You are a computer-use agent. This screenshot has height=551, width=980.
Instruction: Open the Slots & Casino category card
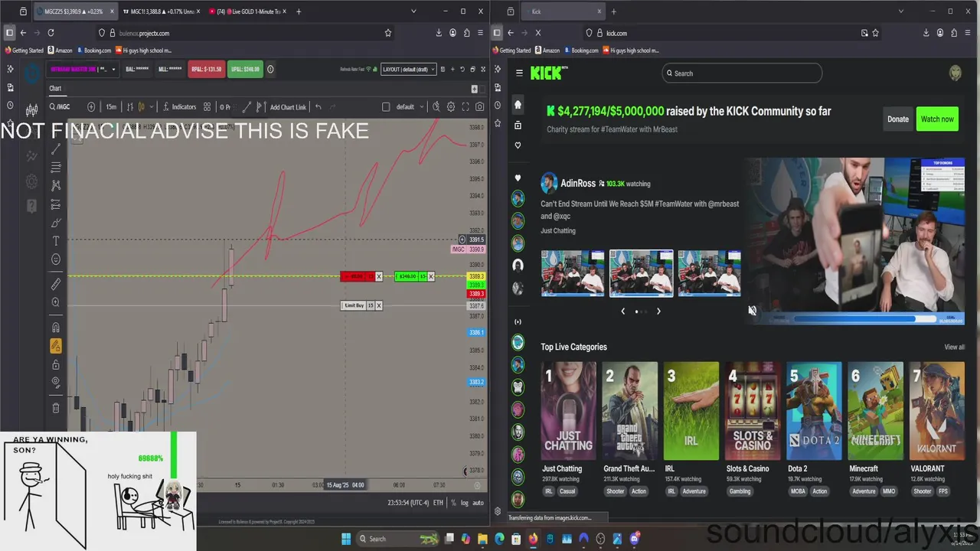[x=753, y=411]
